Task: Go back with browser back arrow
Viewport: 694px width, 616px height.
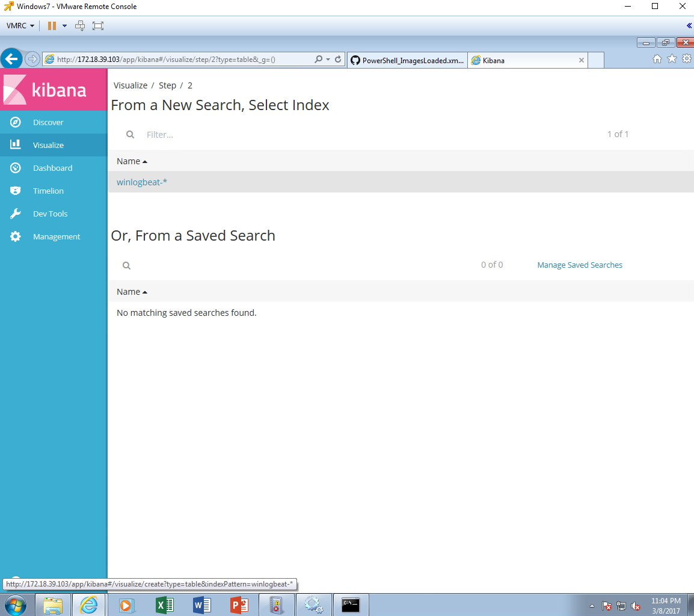Action: (11, 59)
